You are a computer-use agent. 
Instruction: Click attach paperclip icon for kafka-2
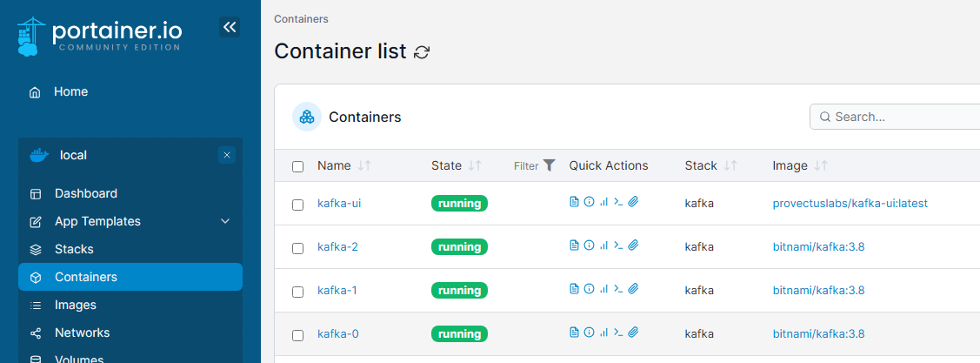[633, 245]
